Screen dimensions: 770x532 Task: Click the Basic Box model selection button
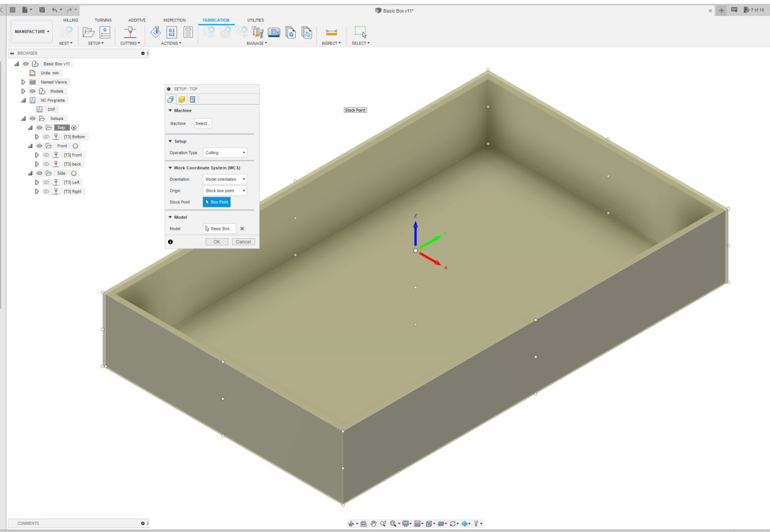coord(219,228)
